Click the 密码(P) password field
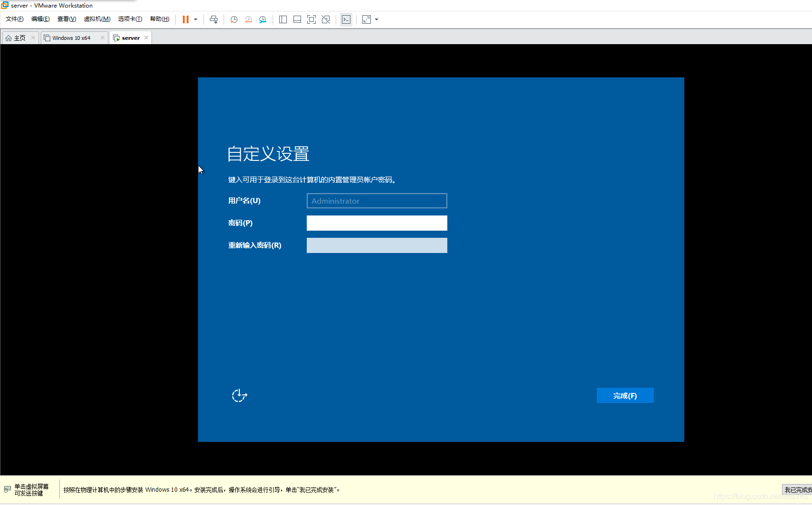Screen dimensions: 812x505 pyautogui.click(x=377, y=223)
